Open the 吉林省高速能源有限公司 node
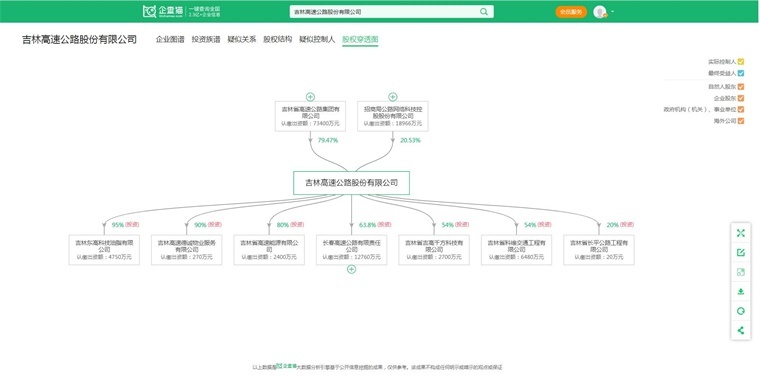760x377 pixels. 269,250
